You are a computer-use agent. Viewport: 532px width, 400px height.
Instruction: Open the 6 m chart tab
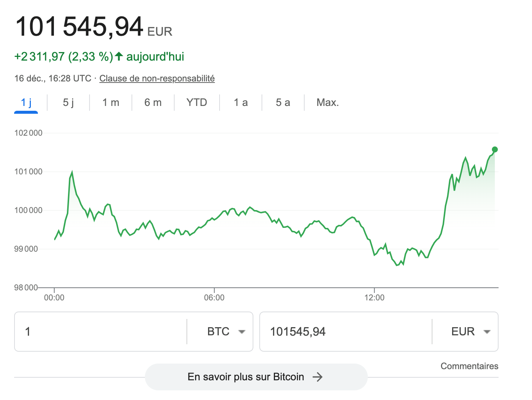point(153,103)
